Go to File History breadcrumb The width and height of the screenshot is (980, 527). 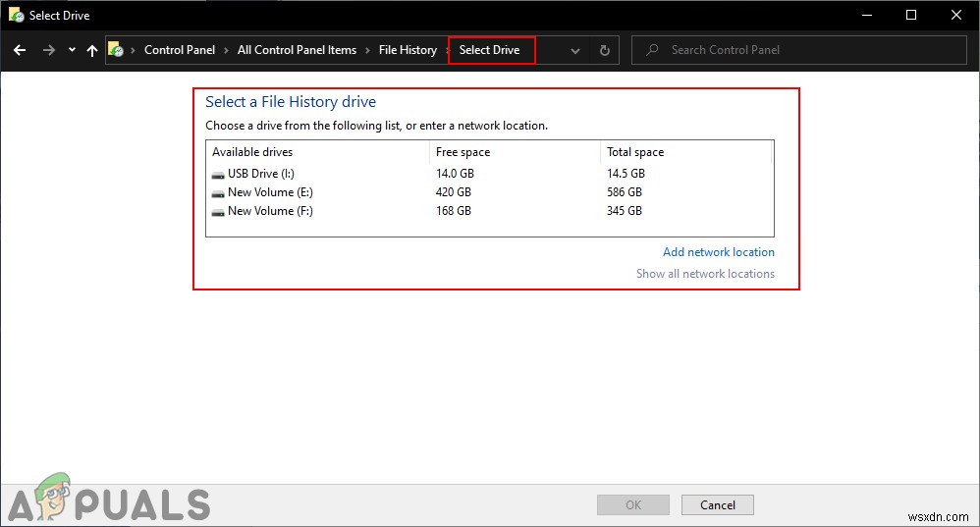pos(408,50)
